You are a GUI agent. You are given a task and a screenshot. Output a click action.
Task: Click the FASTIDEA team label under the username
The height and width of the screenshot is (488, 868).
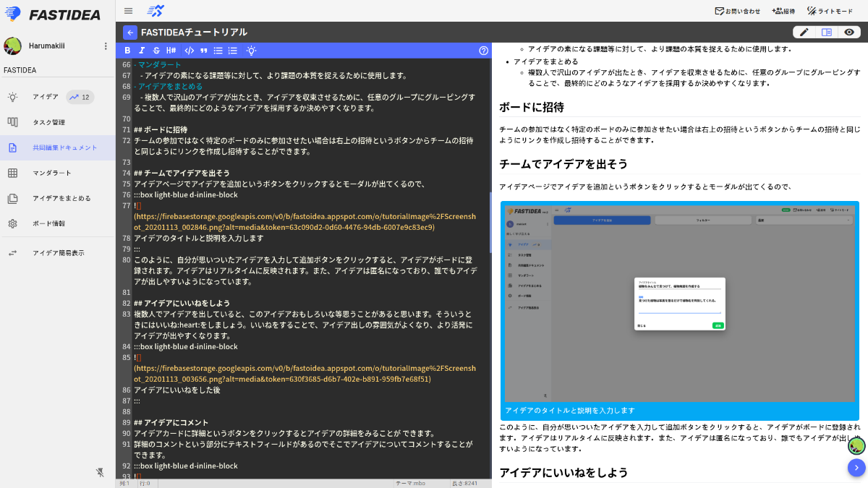click(20, 70)
